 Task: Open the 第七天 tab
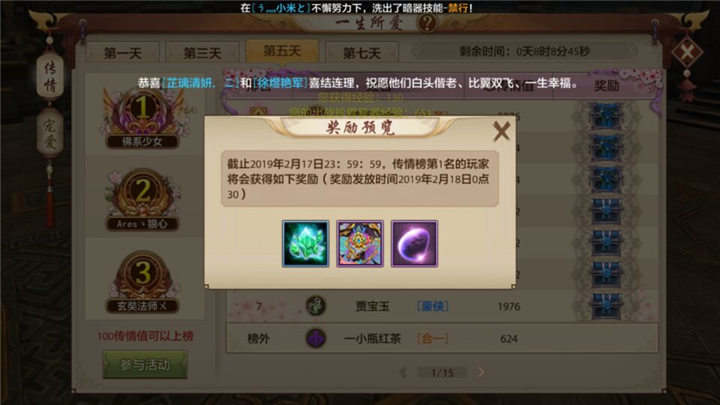click(362, 53)
